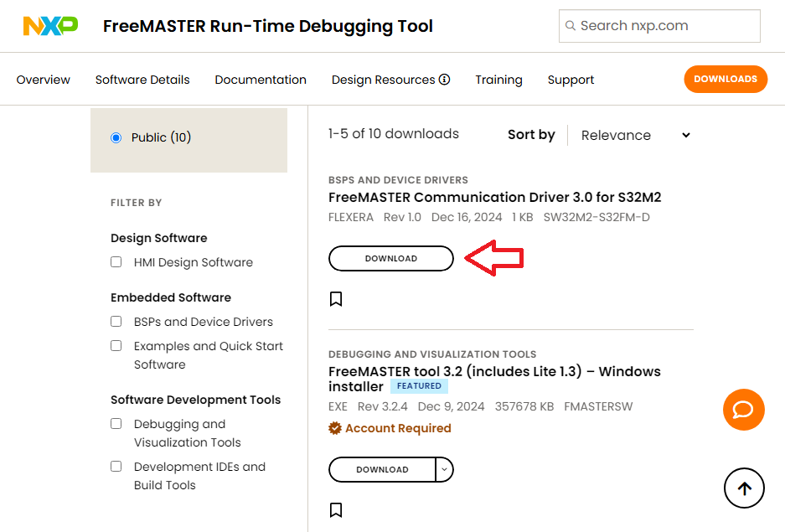Open FreeMASTER tool 3.2 Windows installer link

click(494, 371)
